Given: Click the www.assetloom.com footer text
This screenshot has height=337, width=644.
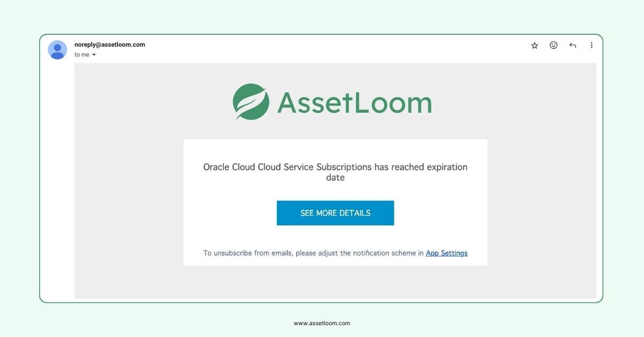Looking at the screenshot, I should click(322, 323).
